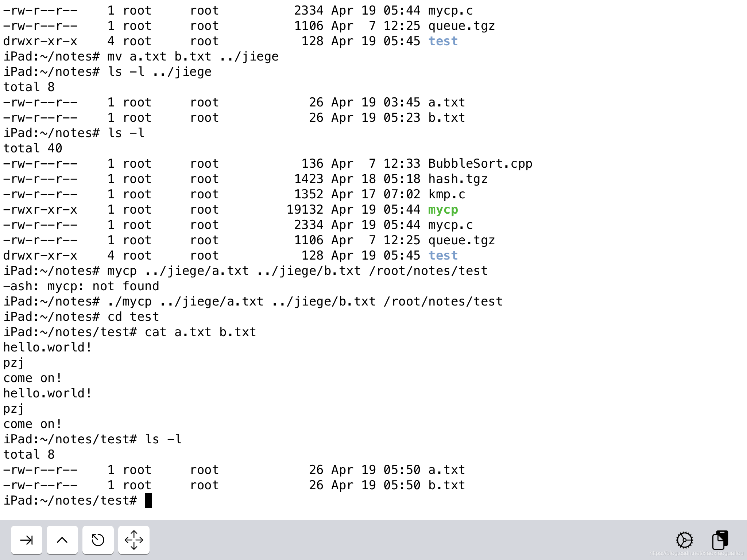This screenshot has height=560, width=747.
Task: Click the 'ls -l ../jiege' command line
Action: [108, 72]
